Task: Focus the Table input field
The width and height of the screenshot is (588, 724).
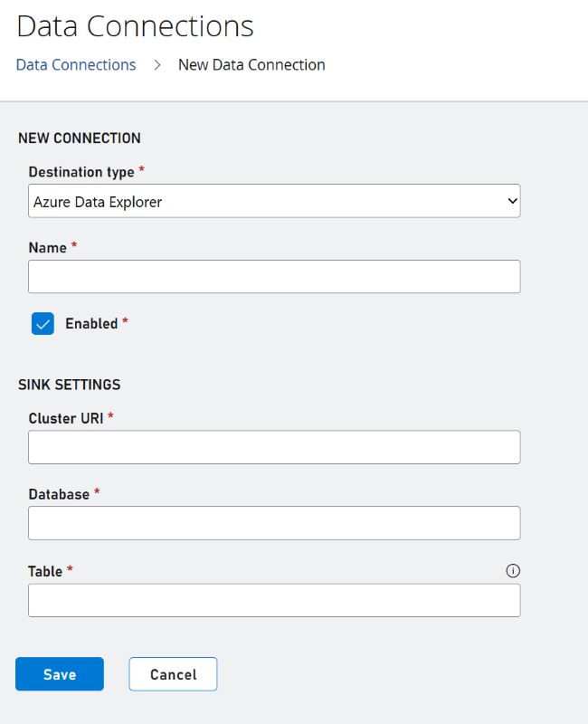Action: [x=274, y=600]
